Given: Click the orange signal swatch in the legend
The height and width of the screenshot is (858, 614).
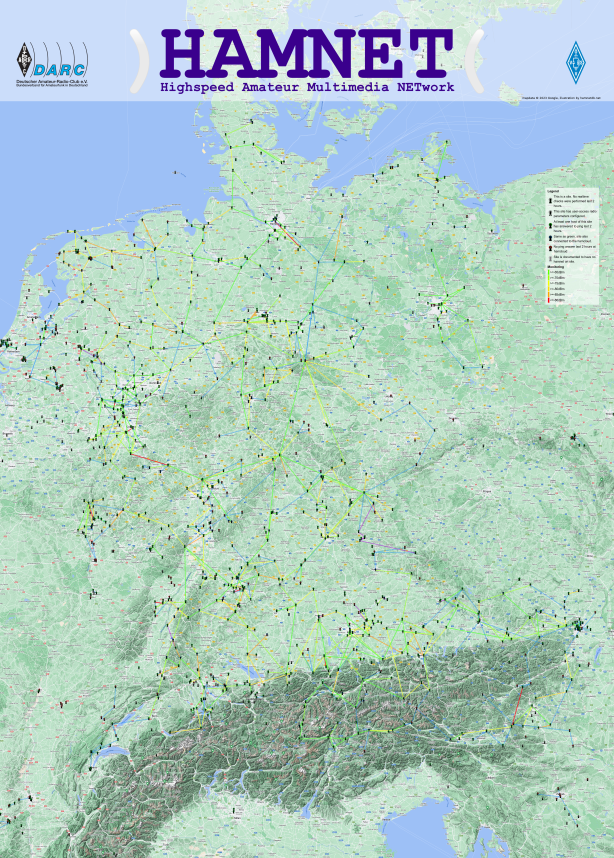Looking at the screenshot, I should pos(548,294).
